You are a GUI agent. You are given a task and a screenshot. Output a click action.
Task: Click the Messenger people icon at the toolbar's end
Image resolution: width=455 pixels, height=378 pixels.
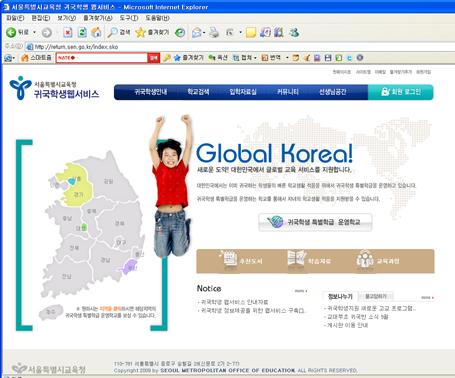coord(294,32)
